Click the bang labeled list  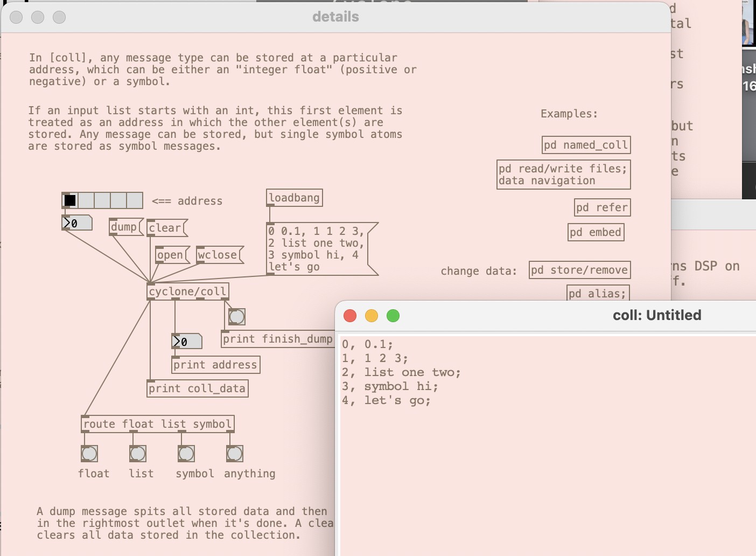coord(138,454)
